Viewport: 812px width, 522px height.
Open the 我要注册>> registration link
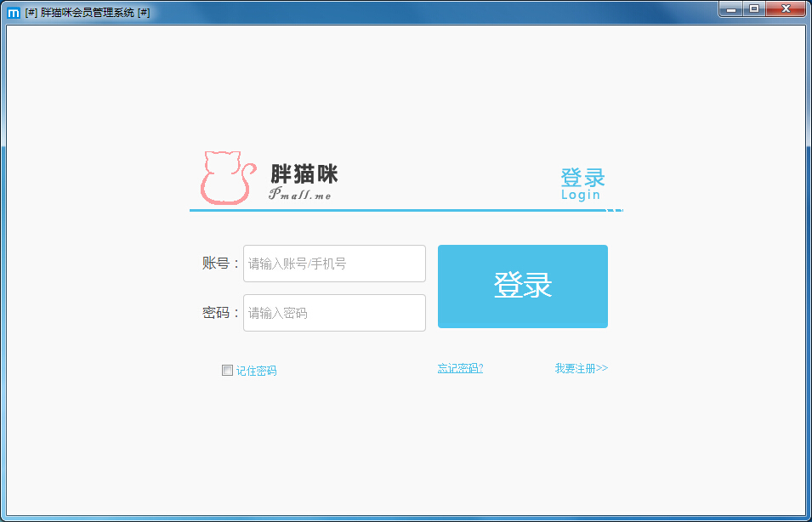581,368
